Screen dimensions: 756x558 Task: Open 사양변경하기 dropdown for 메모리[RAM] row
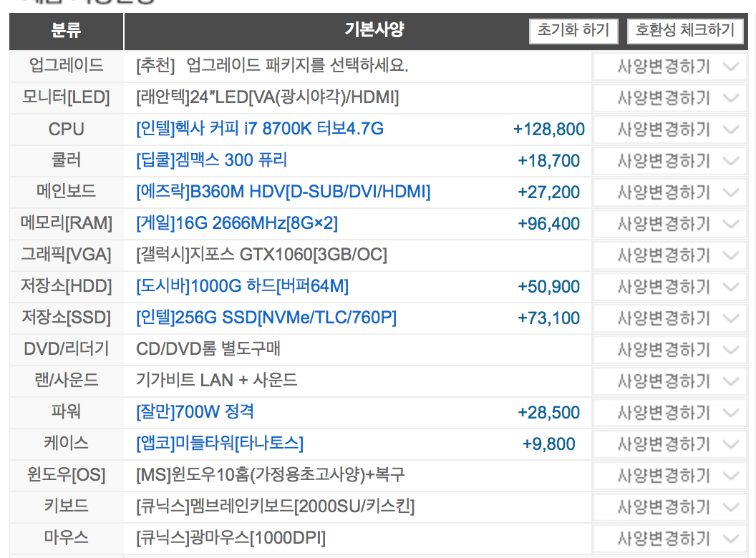[669, 224]
